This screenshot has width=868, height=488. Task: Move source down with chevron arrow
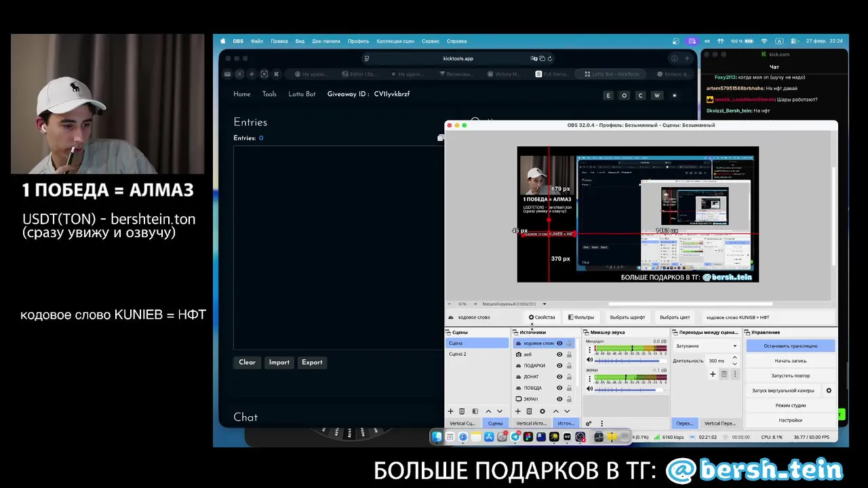click(x=567, y=411)
